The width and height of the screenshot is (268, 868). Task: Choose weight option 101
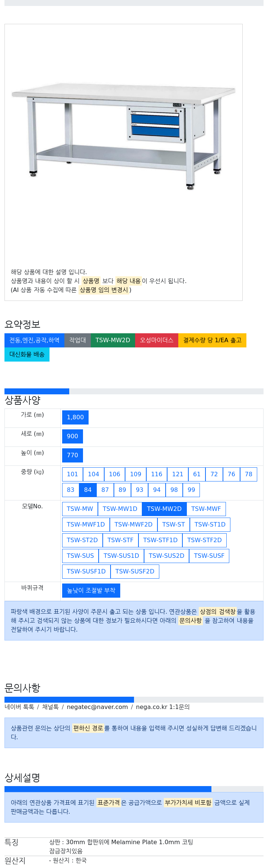73,474
